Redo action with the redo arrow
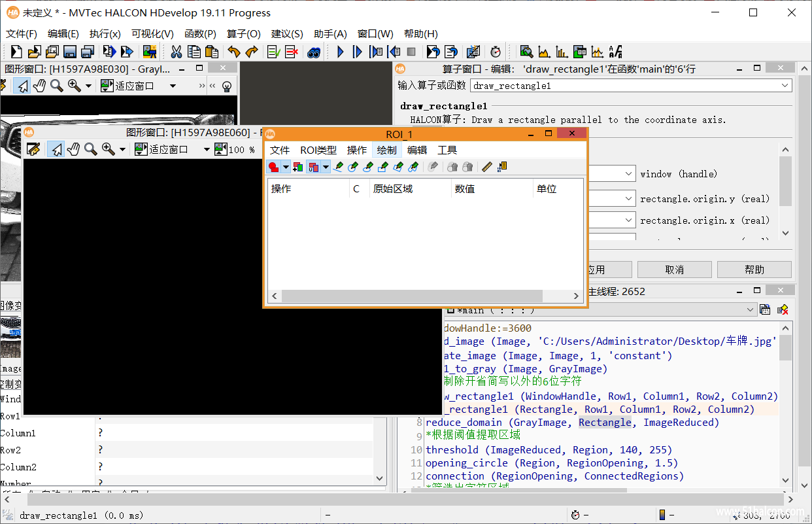This screenshot has height=524, width=812. 252,52
